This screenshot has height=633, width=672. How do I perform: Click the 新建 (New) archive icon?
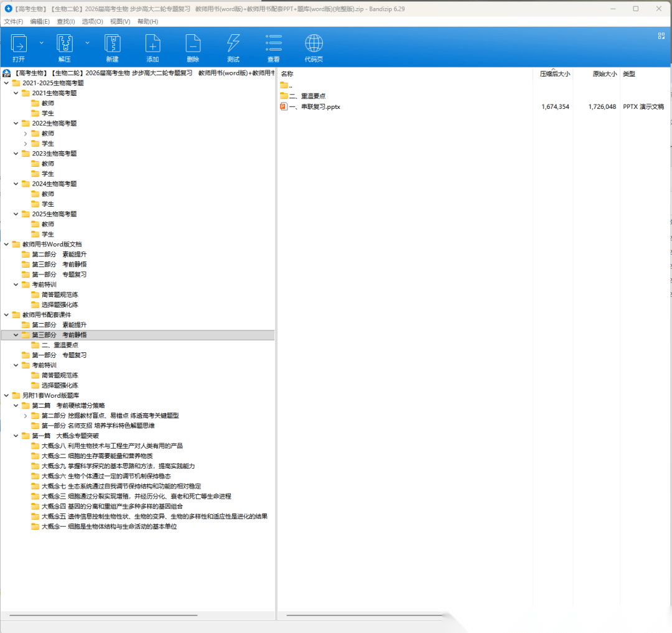coord(112,44)
